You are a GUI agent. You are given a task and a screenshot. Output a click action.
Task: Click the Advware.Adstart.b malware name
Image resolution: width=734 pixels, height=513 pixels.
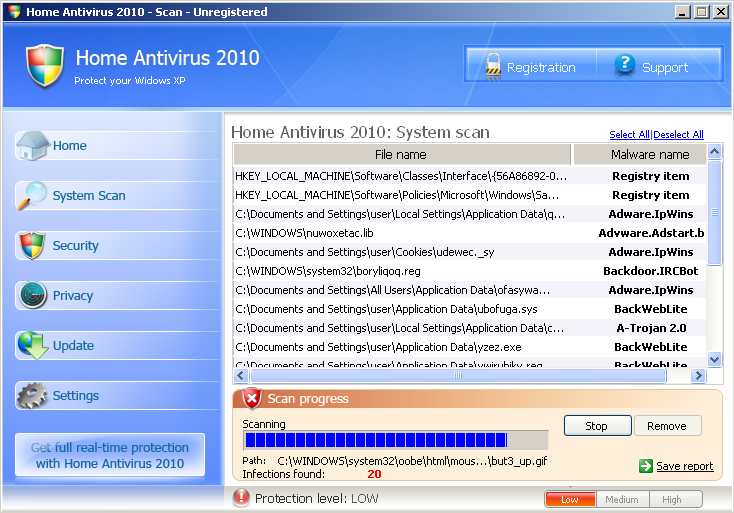click(x=651, y=233)
